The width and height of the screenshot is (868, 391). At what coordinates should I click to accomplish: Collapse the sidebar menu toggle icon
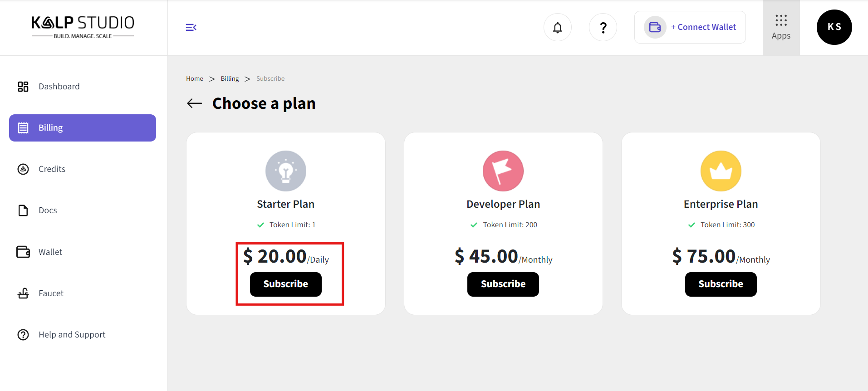click(191, 28)
